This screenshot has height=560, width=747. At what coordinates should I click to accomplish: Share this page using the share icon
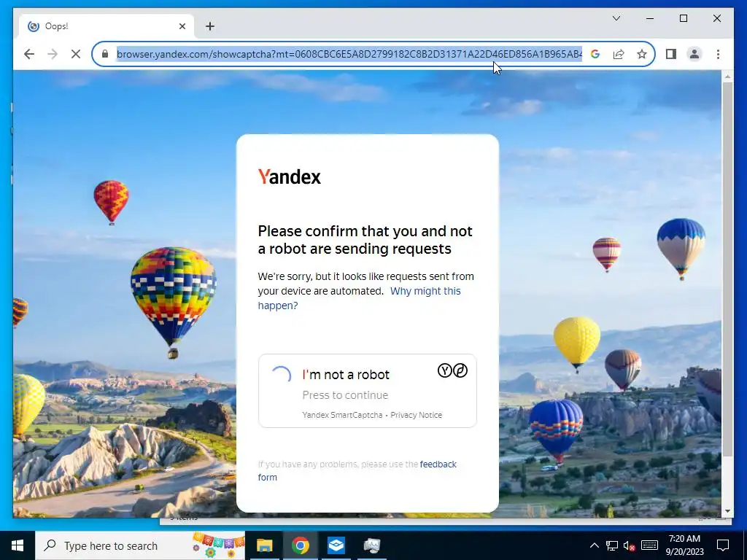619,54
